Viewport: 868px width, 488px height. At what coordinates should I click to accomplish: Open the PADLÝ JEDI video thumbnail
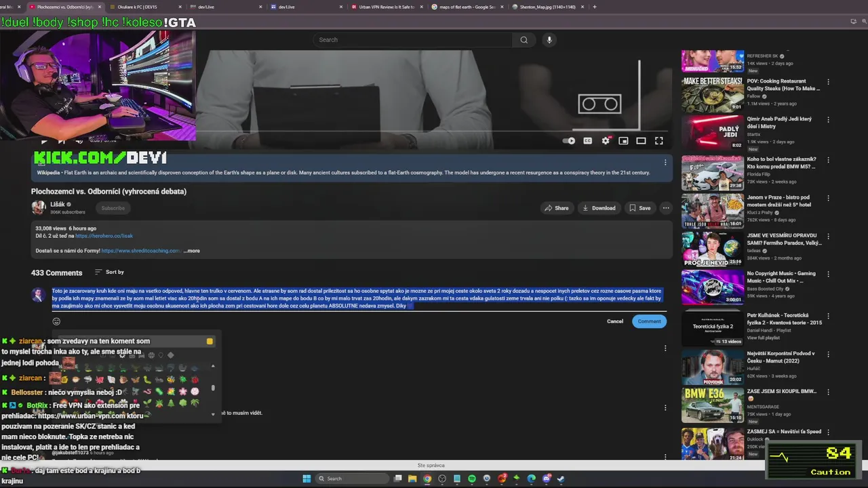[713, 132]
